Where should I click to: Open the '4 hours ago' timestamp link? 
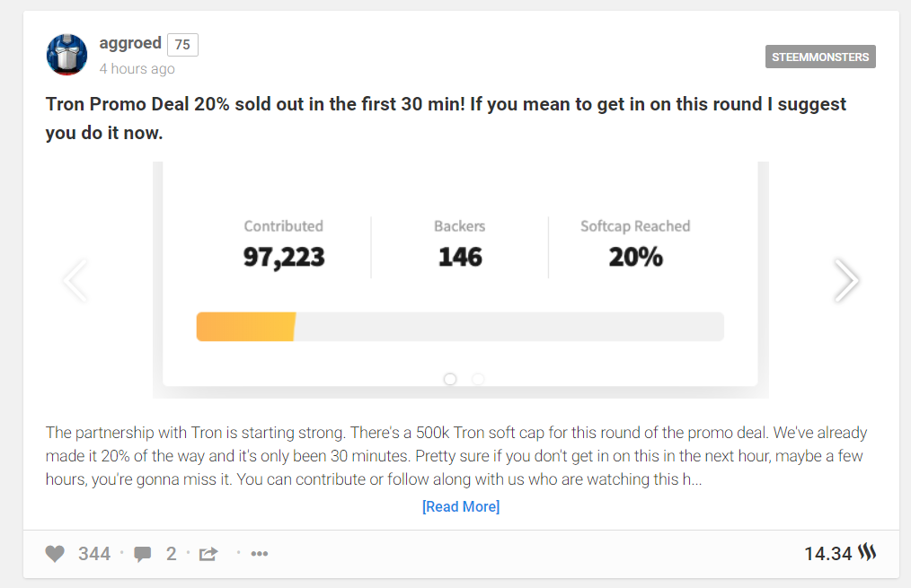[137, 69]
